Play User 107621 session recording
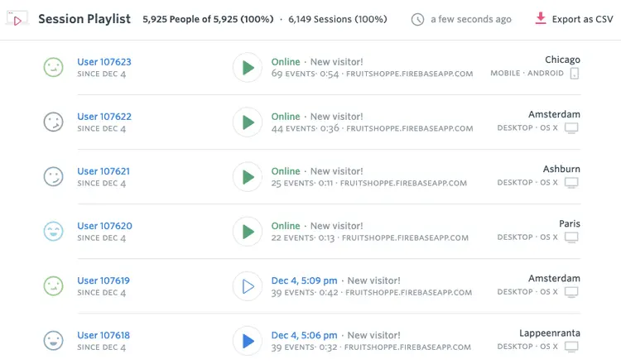This screenshot has height=364, width=621. tap(246, 177)
